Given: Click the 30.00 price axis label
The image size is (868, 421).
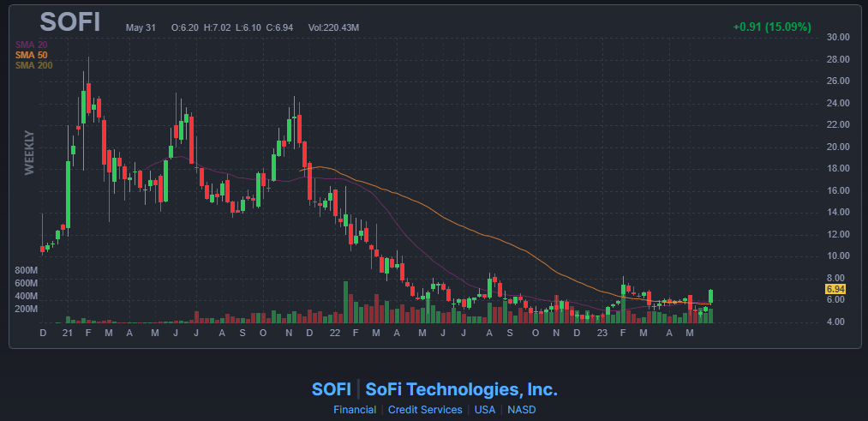Looking at the screenshot, I should tap(837, 37).
